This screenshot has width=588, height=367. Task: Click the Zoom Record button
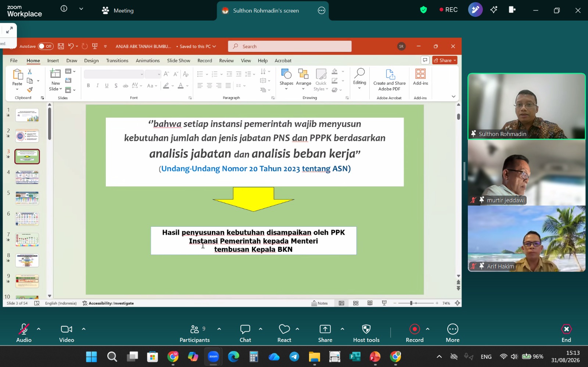415,333
